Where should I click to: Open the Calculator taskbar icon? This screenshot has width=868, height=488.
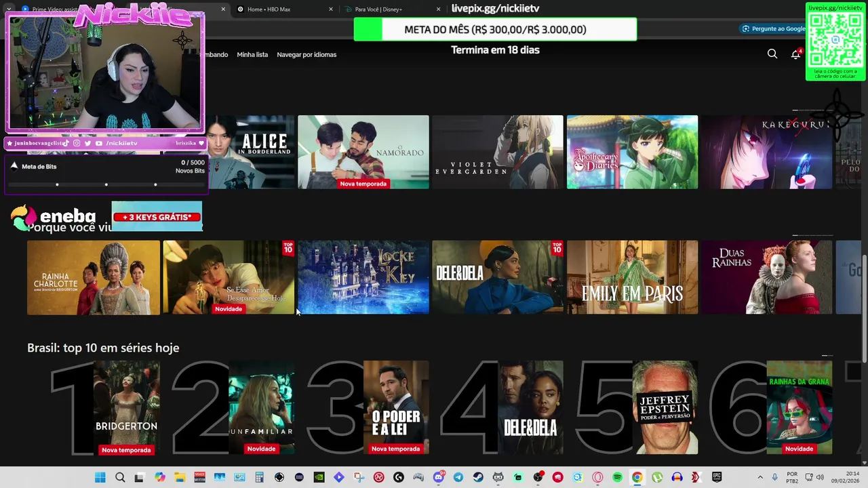[x=259, y=477]
